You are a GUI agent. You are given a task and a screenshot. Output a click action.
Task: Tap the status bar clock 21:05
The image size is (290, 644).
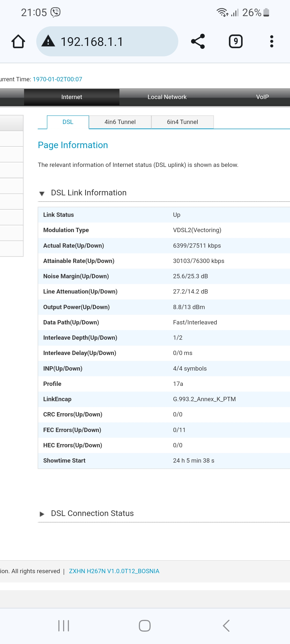pyautogui.click(x=34, y=13)
